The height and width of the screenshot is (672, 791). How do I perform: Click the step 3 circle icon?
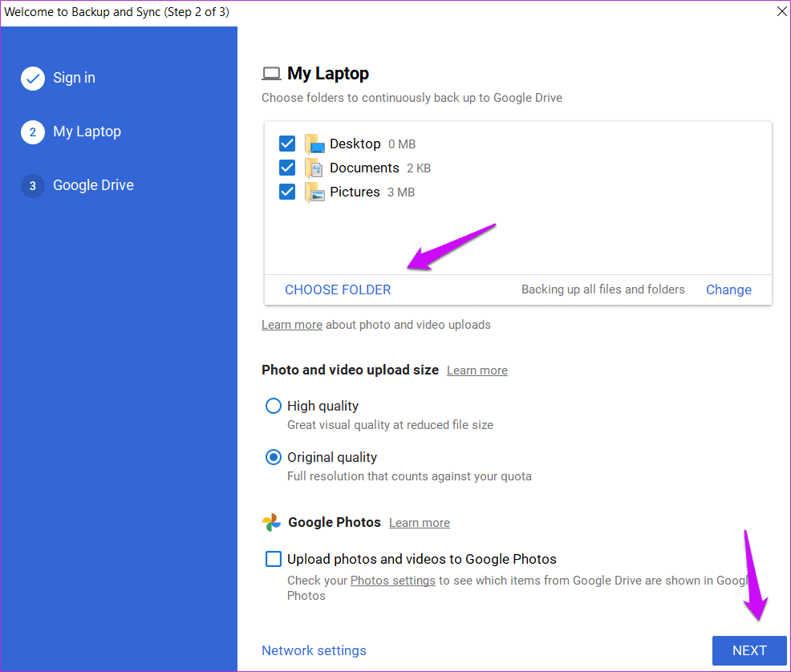coord(33,185)
